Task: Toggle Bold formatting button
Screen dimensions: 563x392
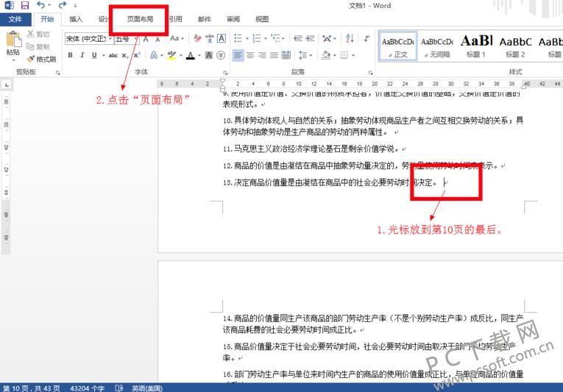Action: [71, 55]
